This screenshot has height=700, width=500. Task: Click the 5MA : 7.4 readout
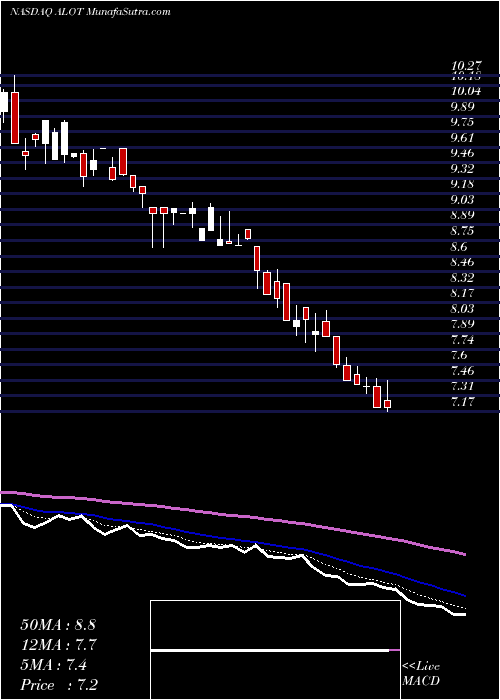click(x=54, y=665)
